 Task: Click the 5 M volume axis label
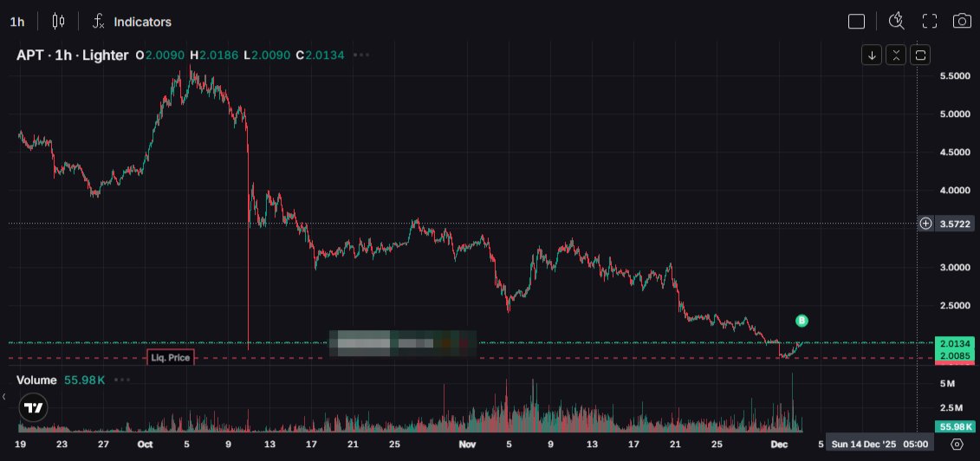[x=947, y=384]
